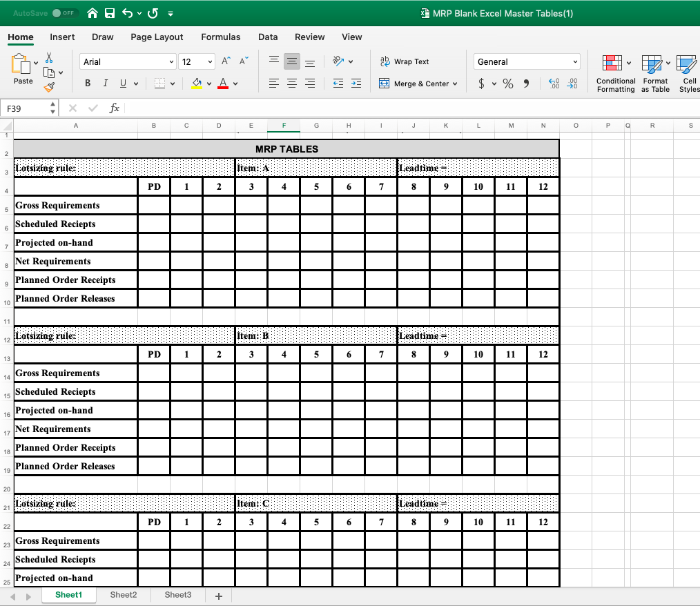
Task: Open the font size dropdown
Action: click(x=211, y=61)
